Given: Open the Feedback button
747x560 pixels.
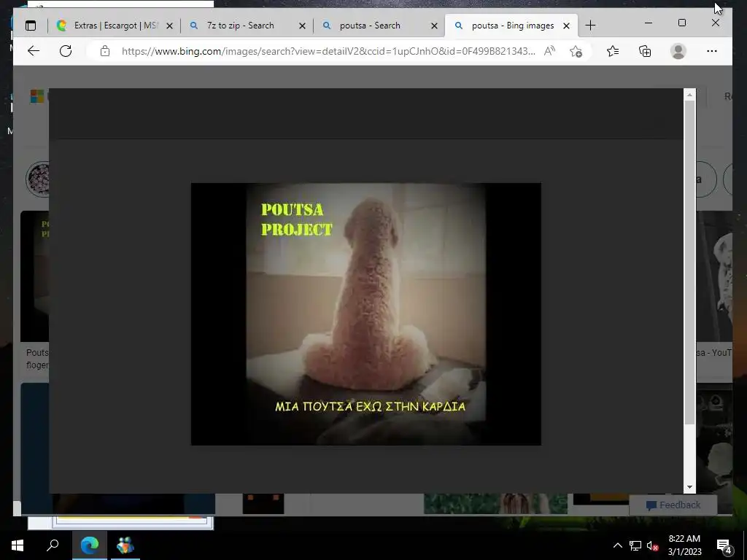Looking at the screenshot, I should pos(673,505).
